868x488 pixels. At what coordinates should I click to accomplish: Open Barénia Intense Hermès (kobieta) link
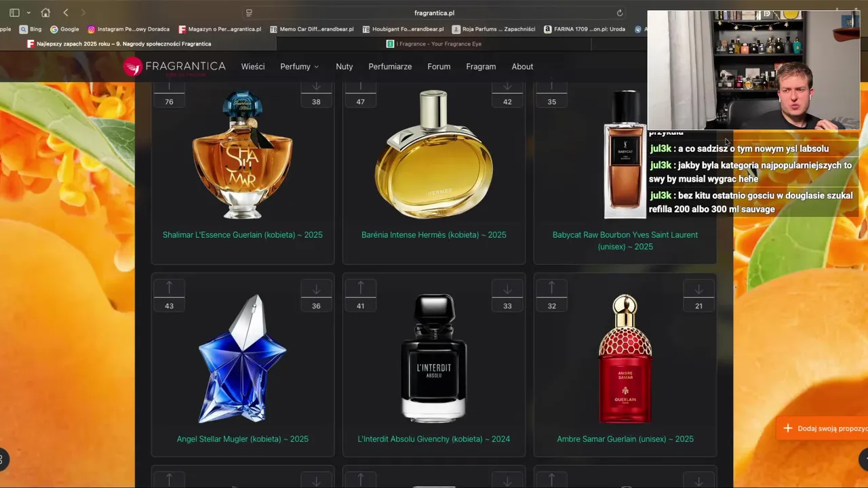[433, 235]
